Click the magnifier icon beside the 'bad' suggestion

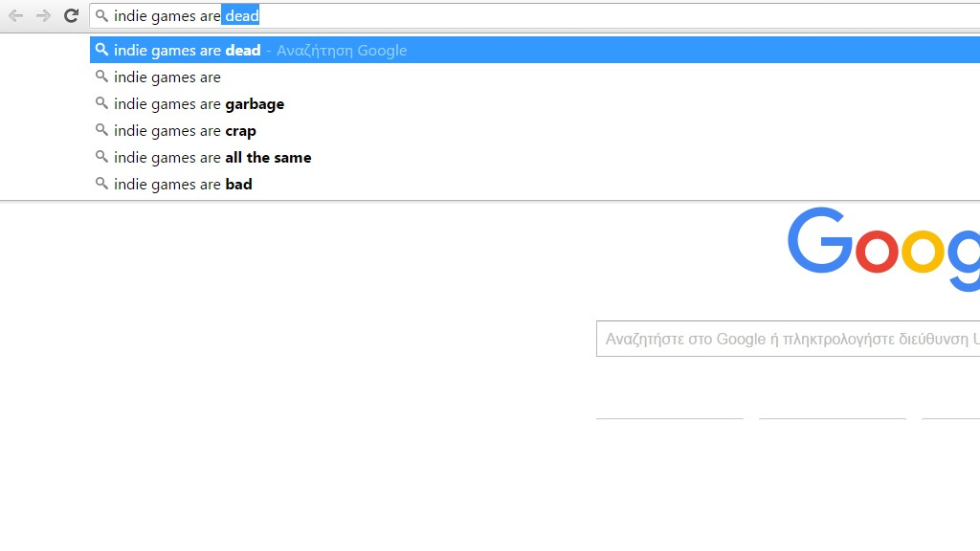[101, 184]
